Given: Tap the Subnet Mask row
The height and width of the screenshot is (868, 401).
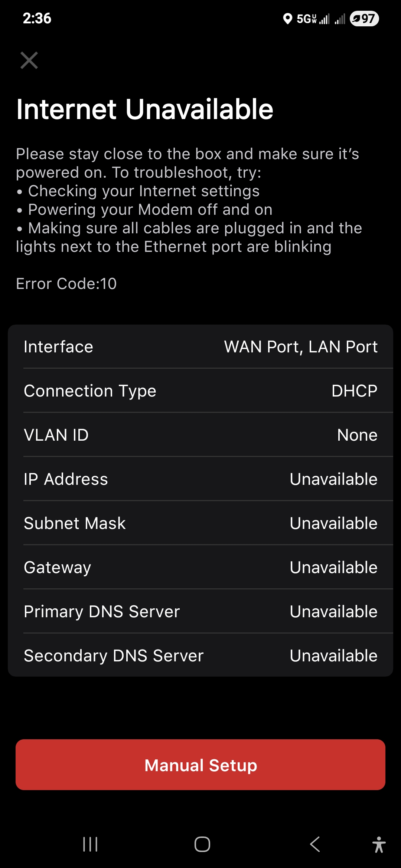Looking at the screenshot, I should coord(200,523).
